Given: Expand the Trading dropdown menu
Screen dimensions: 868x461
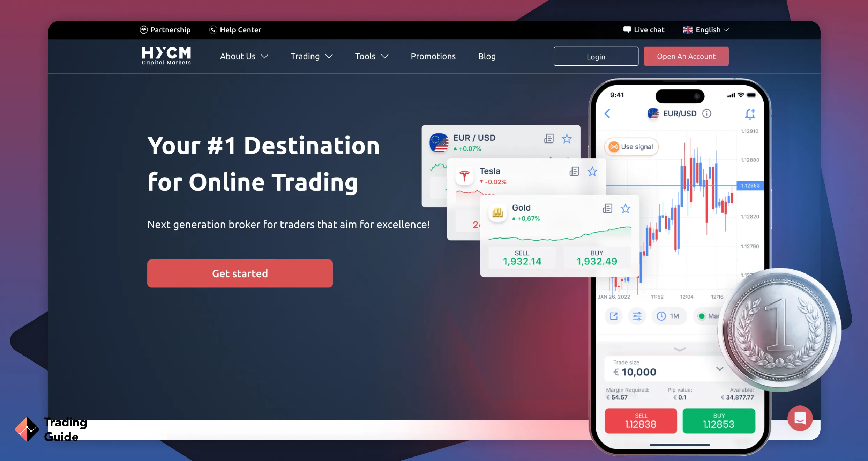Looking at the screenshot, I should [310, 56].
